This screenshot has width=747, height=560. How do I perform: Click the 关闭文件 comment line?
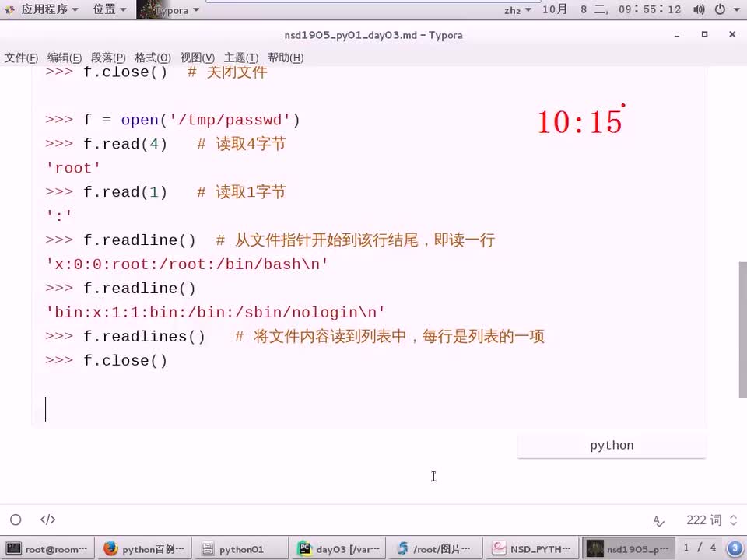pos(156,72)
